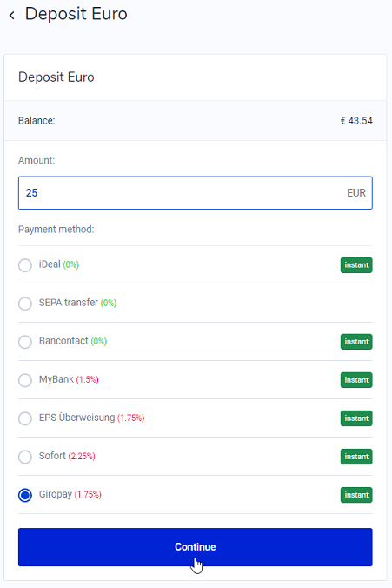
Task: Click the instant badge on Bancontact row
Action: pyautogui.click(x=356, y=342)
